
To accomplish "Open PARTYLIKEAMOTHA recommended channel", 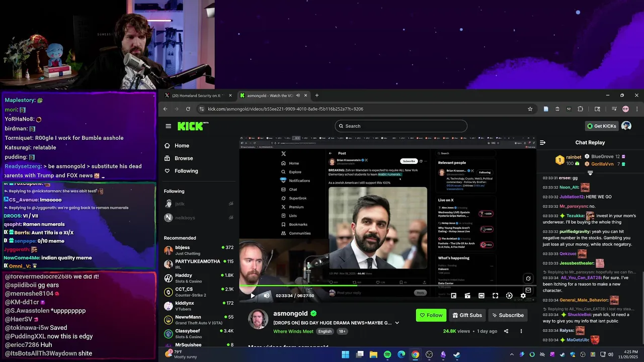I will point(198,264).
